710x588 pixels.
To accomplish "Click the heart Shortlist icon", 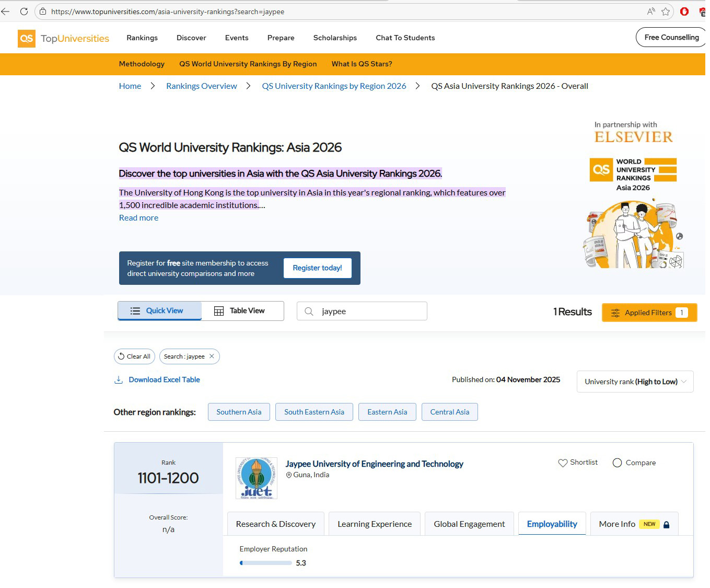I will (563, 463).
